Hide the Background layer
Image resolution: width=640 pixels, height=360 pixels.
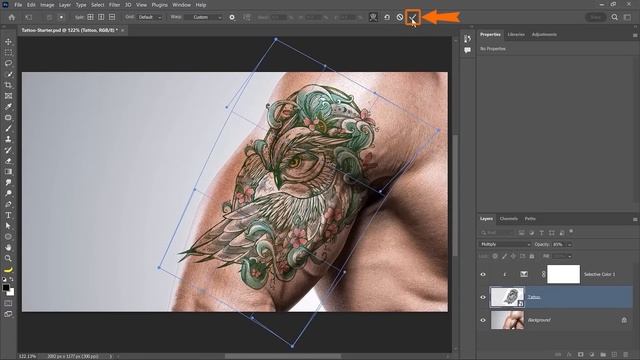pos(483,320)
